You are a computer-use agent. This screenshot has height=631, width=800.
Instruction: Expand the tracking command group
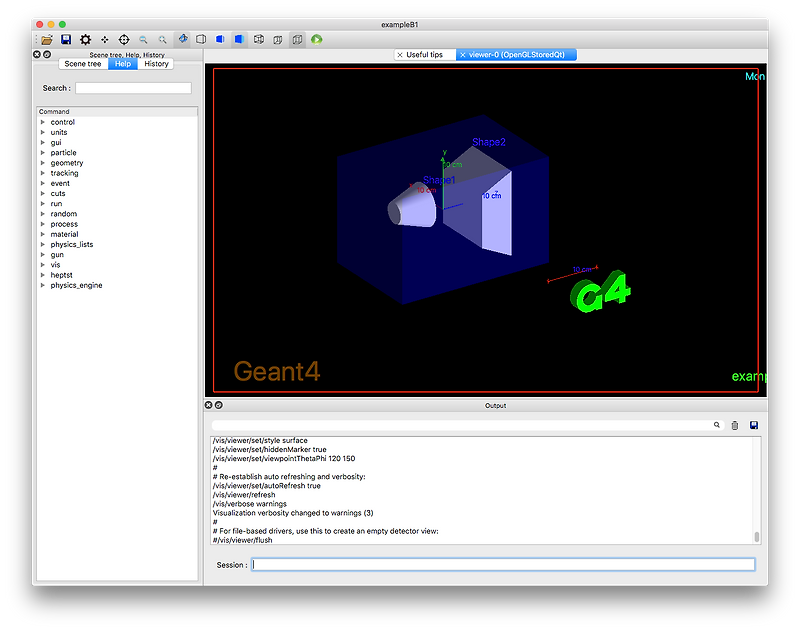(43, 173)
